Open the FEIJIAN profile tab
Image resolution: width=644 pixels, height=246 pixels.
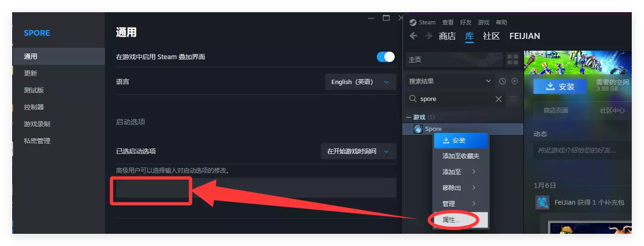tap(525, 36)
